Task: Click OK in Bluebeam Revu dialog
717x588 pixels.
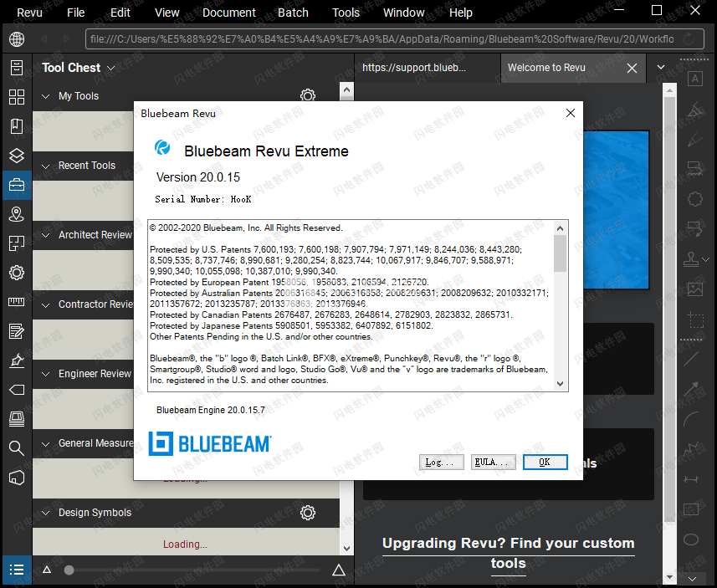Action: 545,462
